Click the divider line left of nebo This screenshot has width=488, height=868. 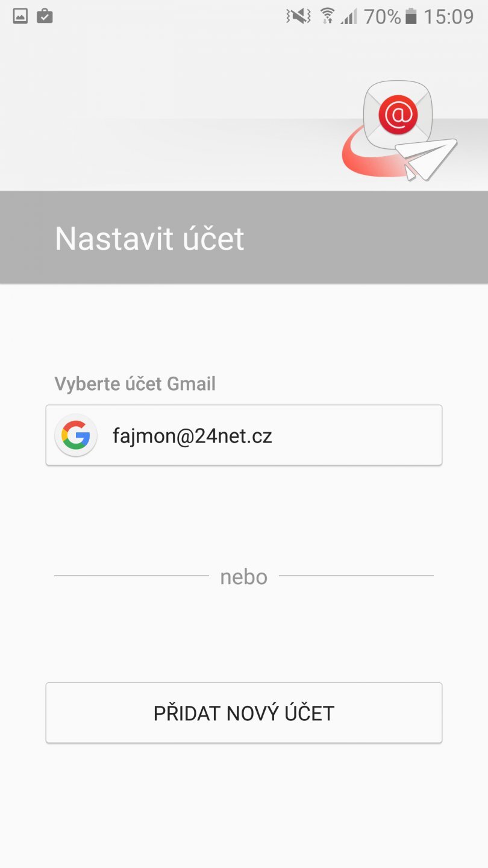pos(131,576)
